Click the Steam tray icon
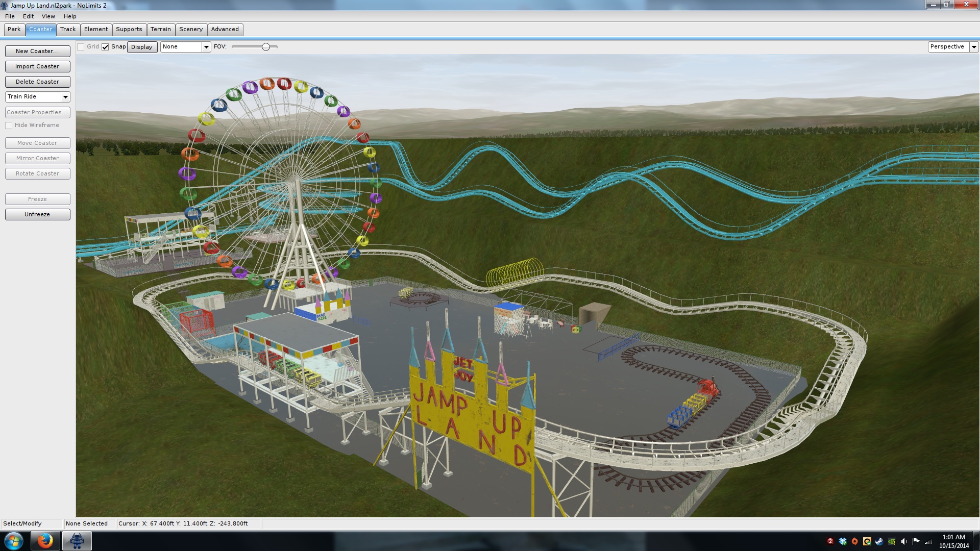This screenshot has height=551, width=980. [879, 541]
